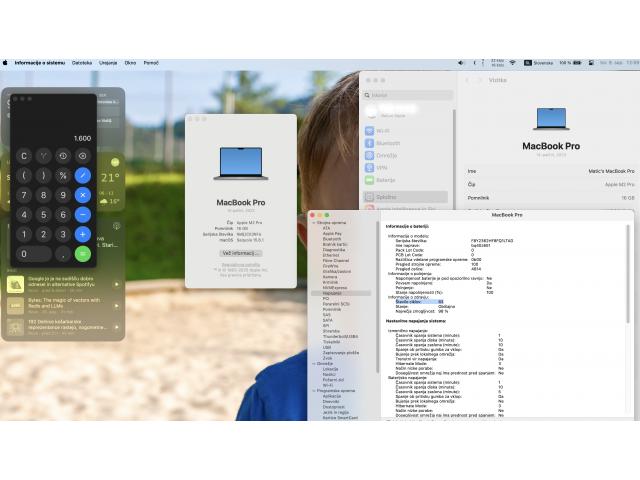Click digit 5 on Calculator
640x480 pixels.
click(x=44, y=215)
